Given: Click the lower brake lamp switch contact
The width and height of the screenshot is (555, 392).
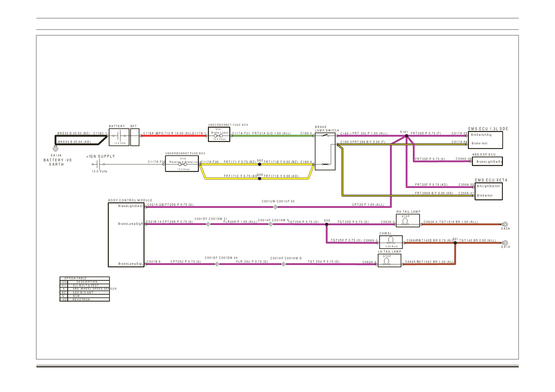Looking at the screenshot, I should (325, 164).
